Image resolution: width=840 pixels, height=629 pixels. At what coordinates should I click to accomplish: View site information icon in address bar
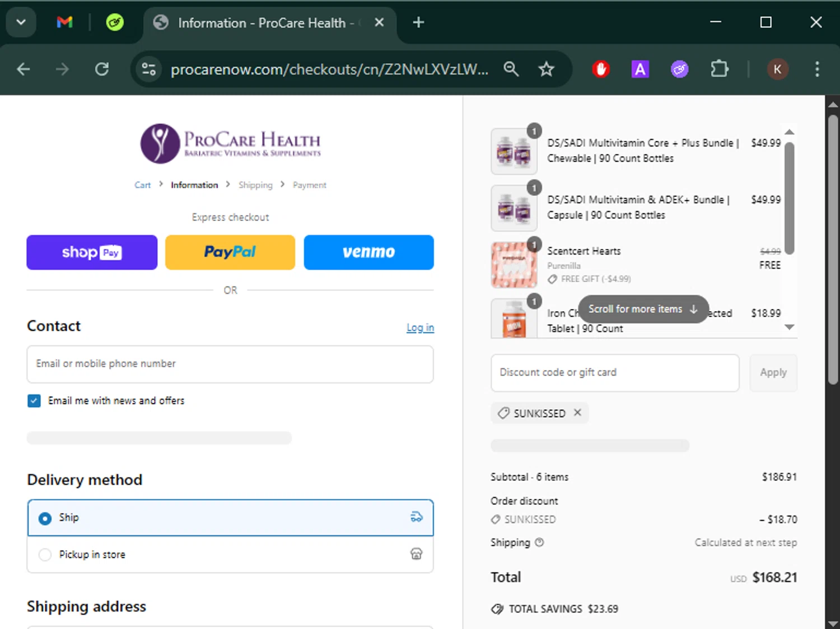pos(149,69)
